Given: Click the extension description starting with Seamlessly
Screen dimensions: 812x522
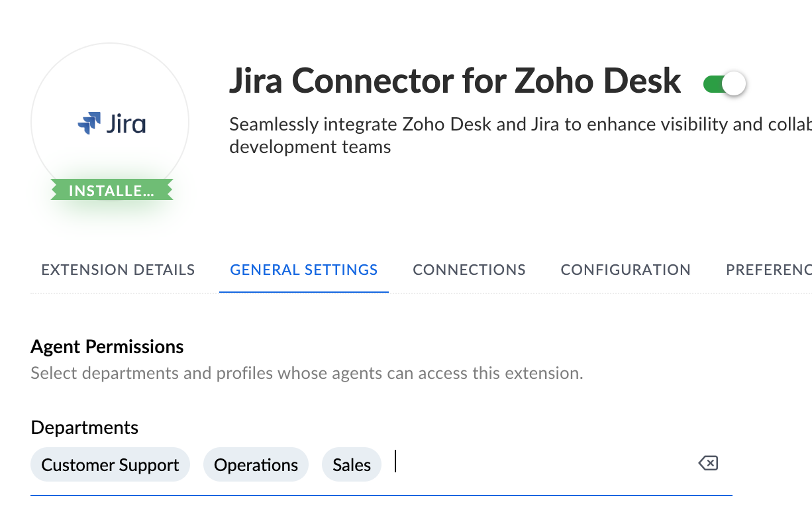Looking at the screenshot, I should point(517,125).
